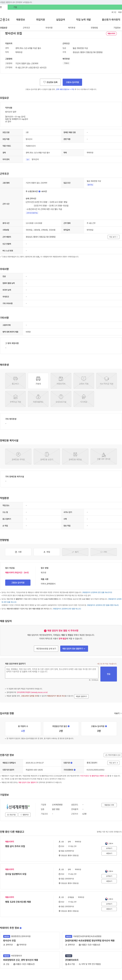Open 병동 3교대 간호사(1명) 채용 posting
The image size is (122, 980).
(x=18, y=902)
